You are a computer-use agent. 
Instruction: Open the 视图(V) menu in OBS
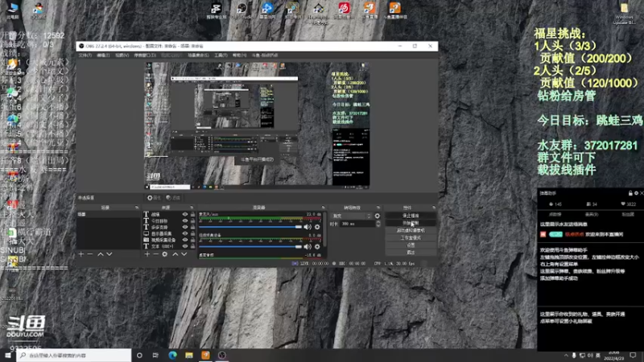pyautogui.click(x=122, y=56)
